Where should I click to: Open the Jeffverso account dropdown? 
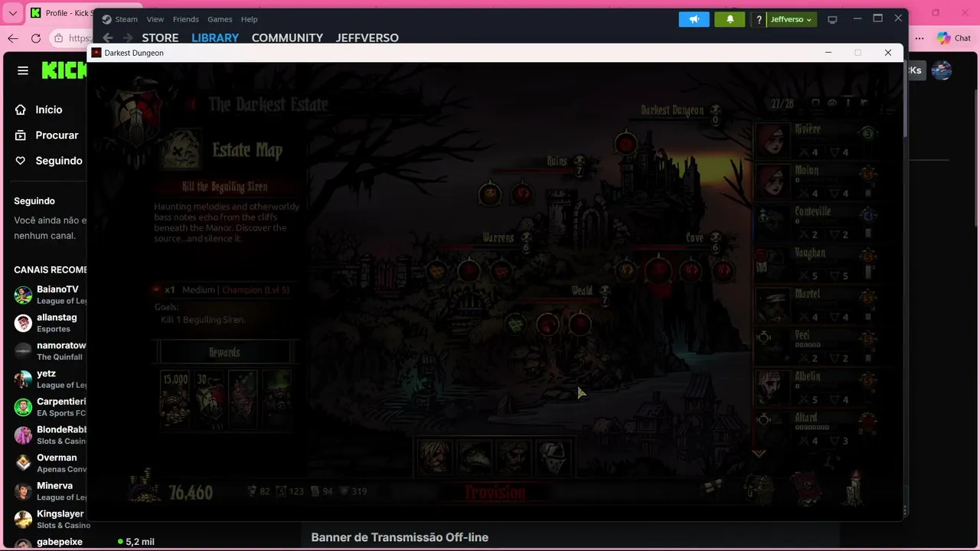792,19
